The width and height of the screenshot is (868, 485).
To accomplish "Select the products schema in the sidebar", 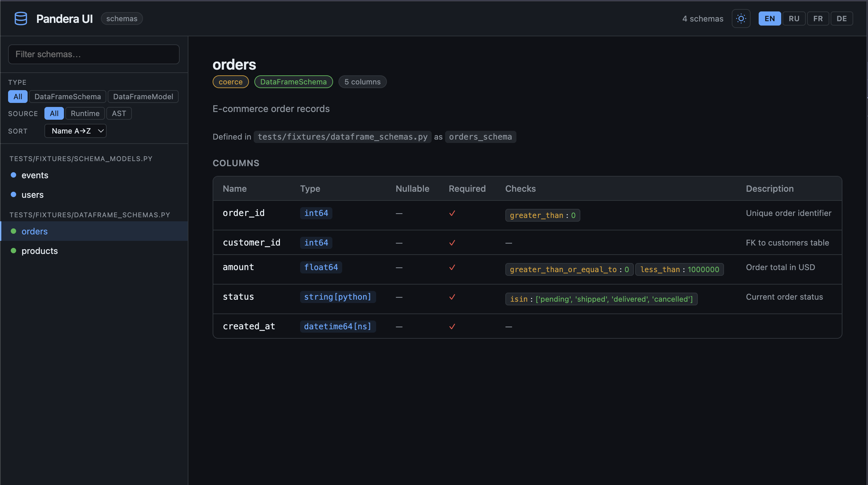I will [x=39, y=251].
